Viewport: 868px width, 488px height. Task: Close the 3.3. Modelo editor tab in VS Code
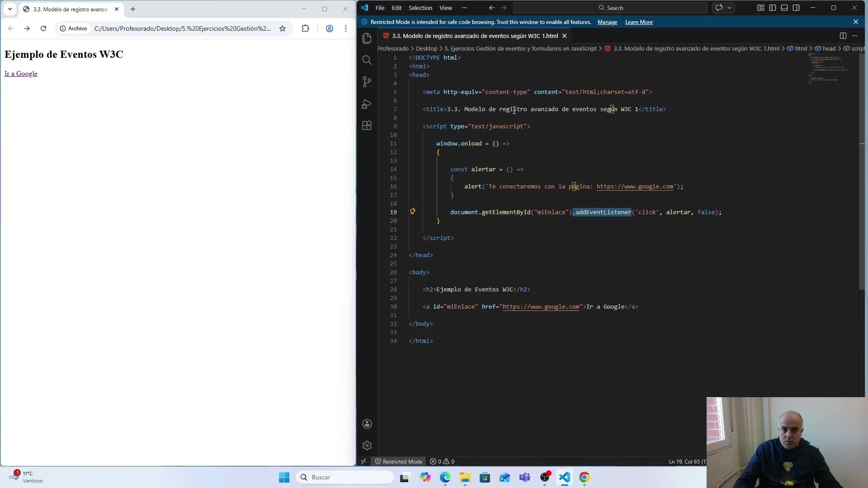pos(564,36)
